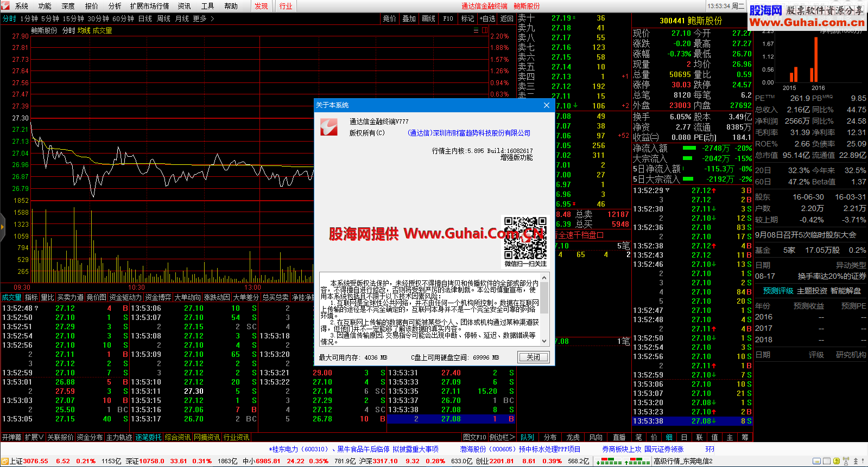Collapse sidebar via 侧边栏> button
This screenshot has height=467, width=868.
click(502, 437)
